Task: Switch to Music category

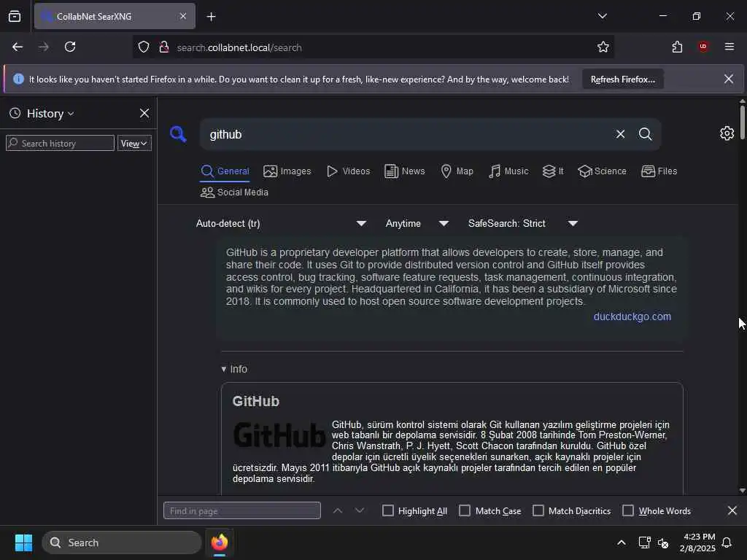Action: coord(508,171)
